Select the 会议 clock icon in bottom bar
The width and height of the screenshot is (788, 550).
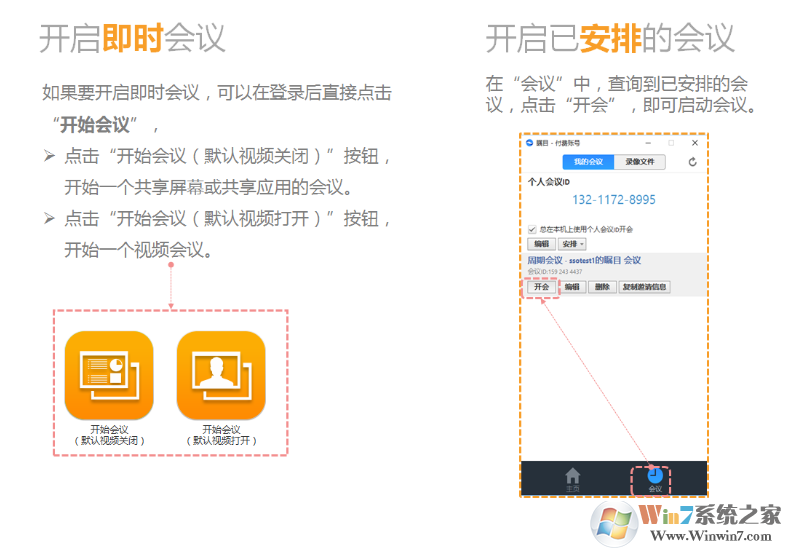tap(655, 480)
